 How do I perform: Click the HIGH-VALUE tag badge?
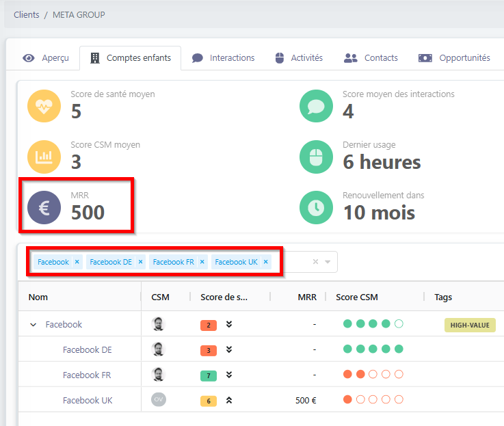(470, 325)
